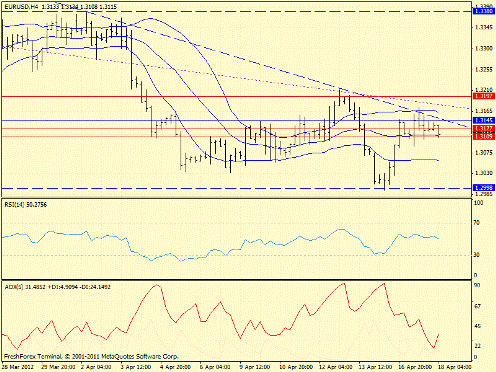496x372 pixels.
Task: Click the 10 Apr 20:00 time label
Action: (296, 367)
